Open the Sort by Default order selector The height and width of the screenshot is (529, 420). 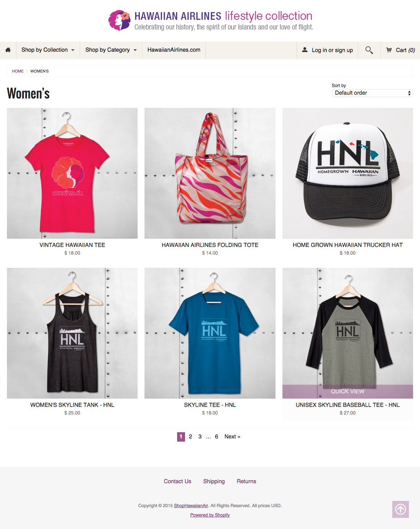point(372,93)
